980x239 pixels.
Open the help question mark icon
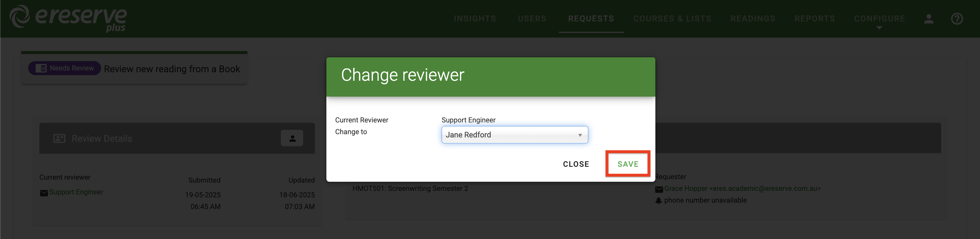956,18
